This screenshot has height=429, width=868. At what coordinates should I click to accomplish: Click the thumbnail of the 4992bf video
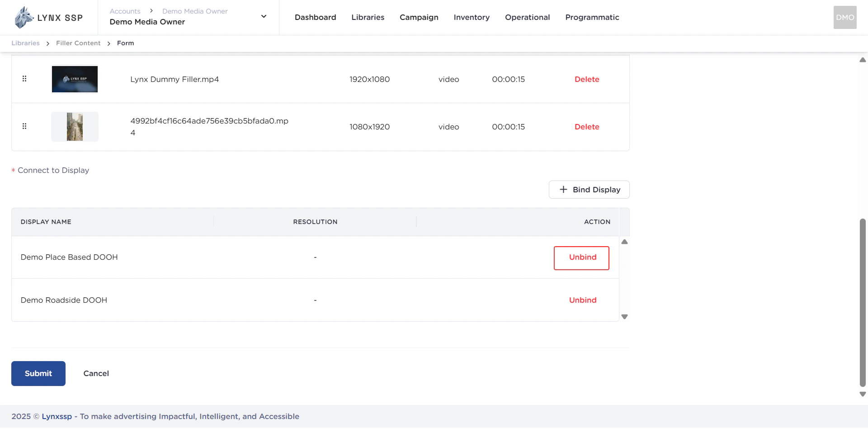75,127
